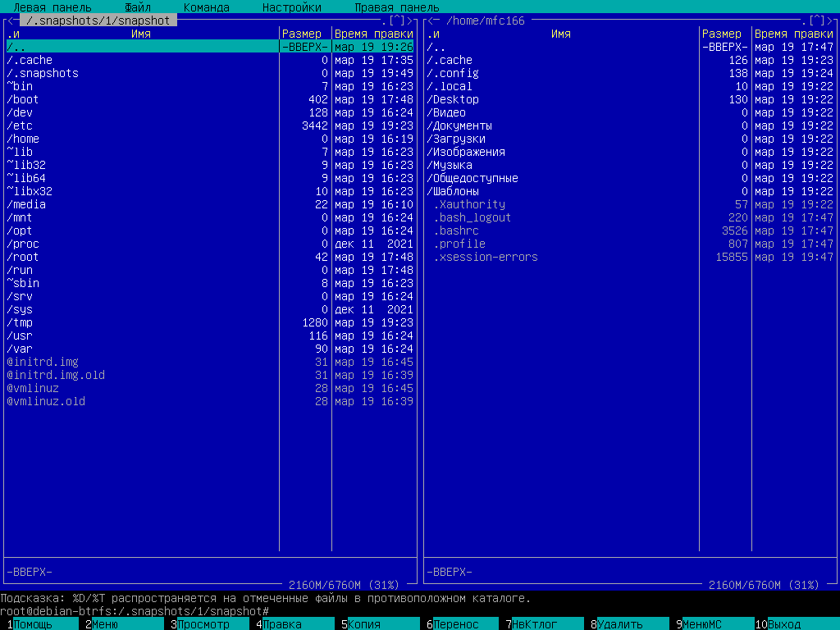
Task: Click the right panel history list caret
Action: [816, 21]
